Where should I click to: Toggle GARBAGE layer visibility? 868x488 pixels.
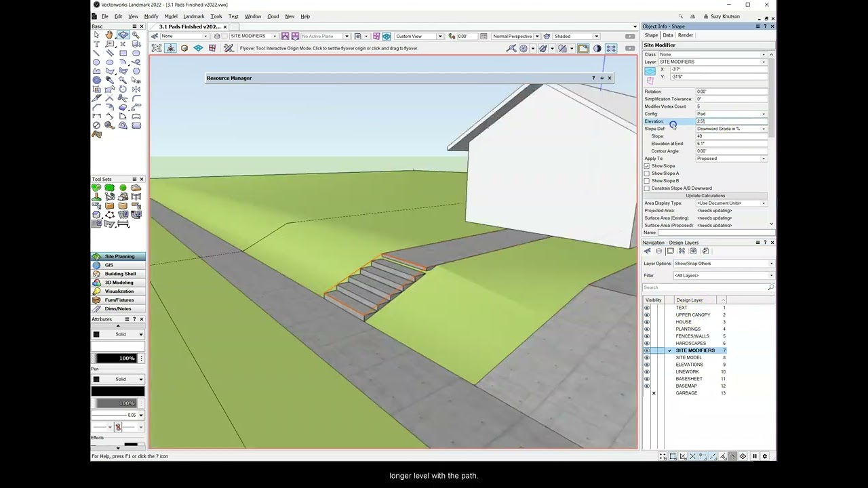tap(654, 393)
